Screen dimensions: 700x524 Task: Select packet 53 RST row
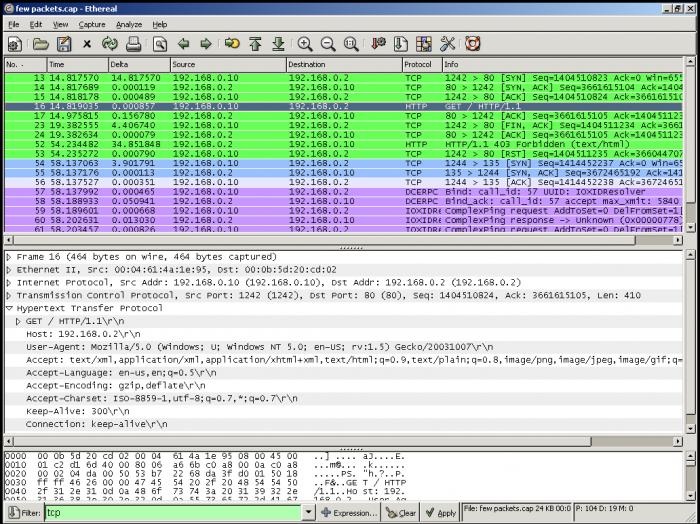343,154
